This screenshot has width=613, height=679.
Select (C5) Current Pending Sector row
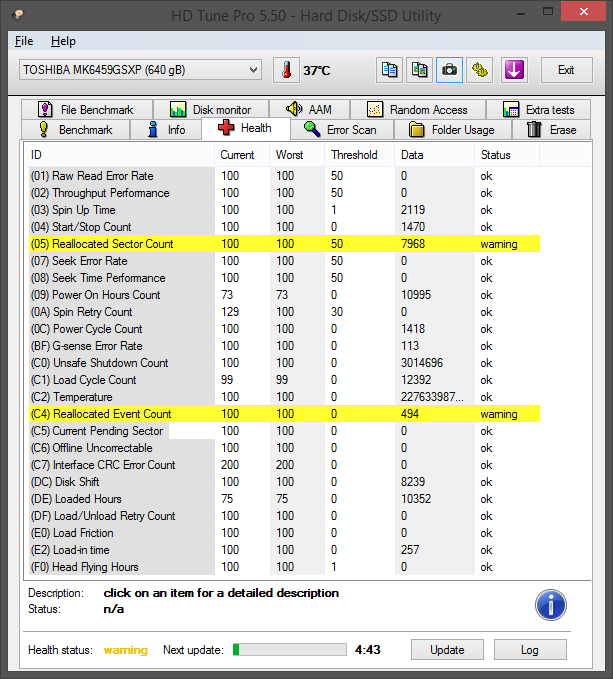coord(284,431)
